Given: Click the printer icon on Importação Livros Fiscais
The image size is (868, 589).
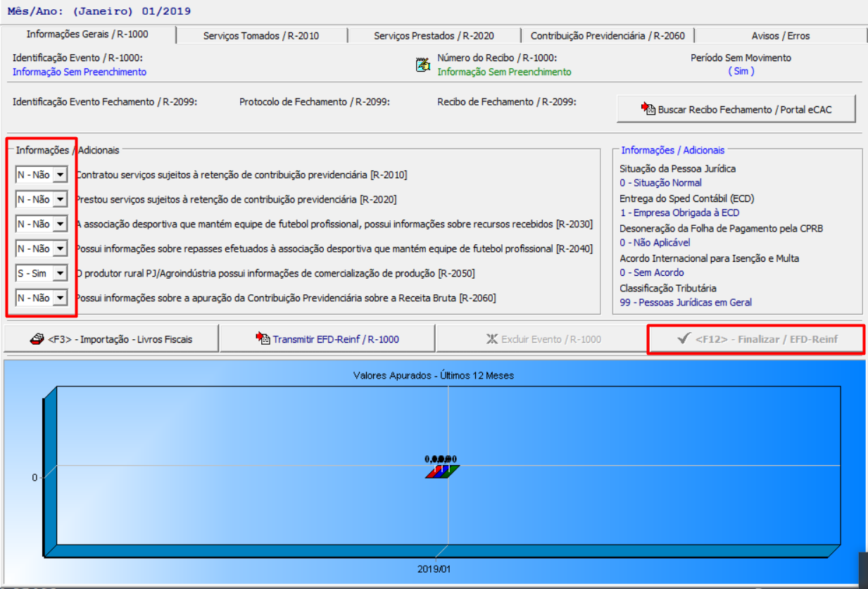Looking at the screenshot, I should 37,339.
